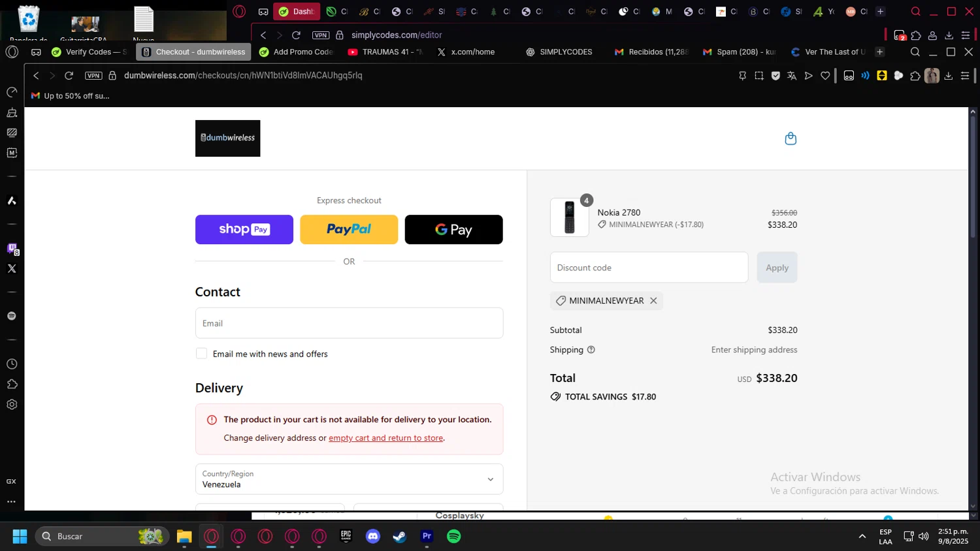Open the cart bag icon
This screenshot has width=980, height=551.
click(791, 138)
